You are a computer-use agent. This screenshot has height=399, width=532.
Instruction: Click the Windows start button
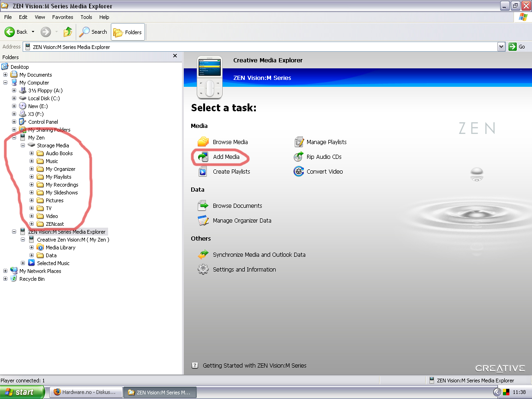pyautogui.click(x=22, y=392)
